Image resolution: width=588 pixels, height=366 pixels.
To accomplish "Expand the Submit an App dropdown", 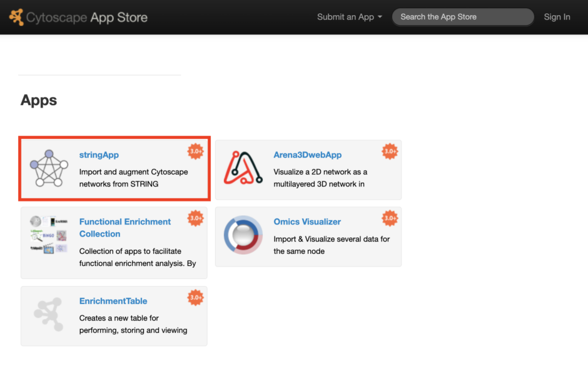I will (x=349, y=17).
